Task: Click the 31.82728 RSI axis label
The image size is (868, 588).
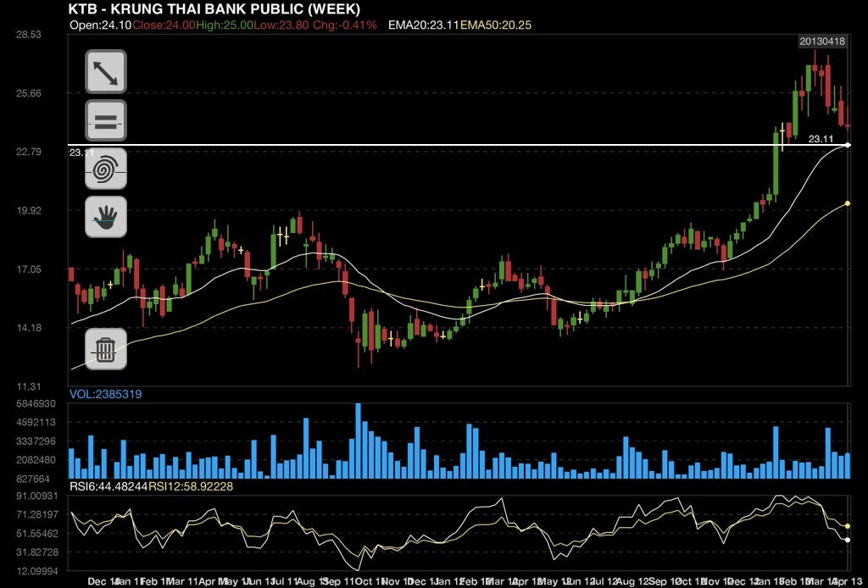Action: pos(37,552)
